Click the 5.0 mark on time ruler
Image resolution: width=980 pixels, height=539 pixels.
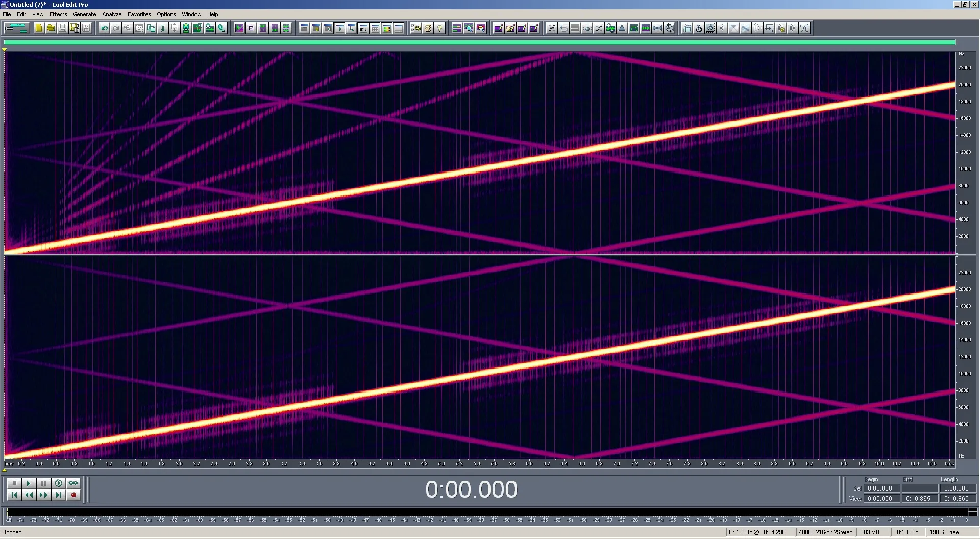click(x=441, y=464)
